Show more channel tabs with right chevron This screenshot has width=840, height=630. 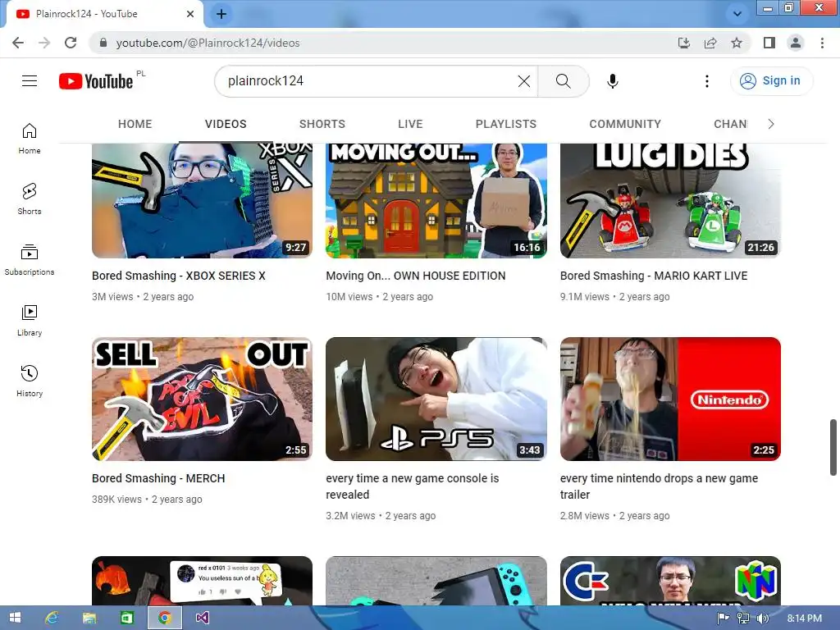click(x=771, y=125)
